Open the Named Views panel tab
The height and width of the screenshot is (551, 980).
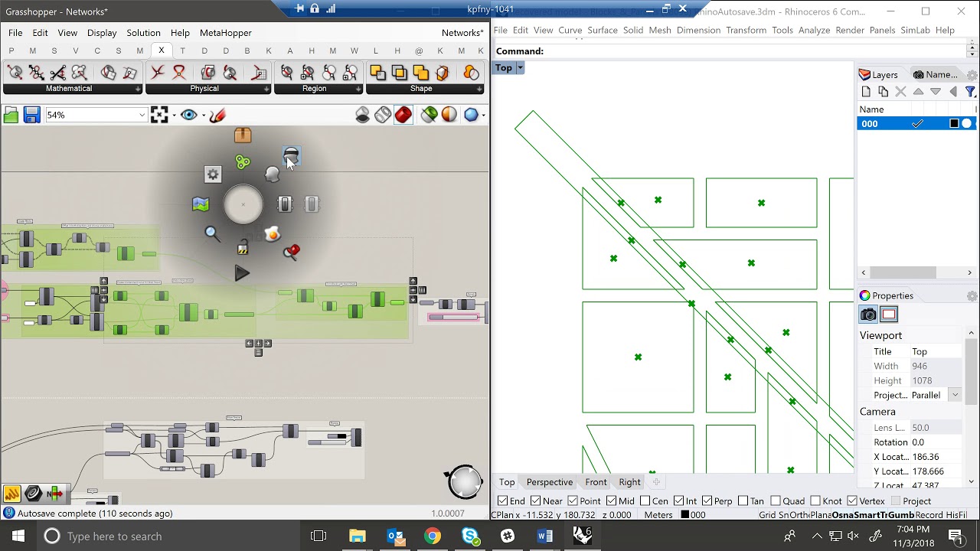pos(935,74)
